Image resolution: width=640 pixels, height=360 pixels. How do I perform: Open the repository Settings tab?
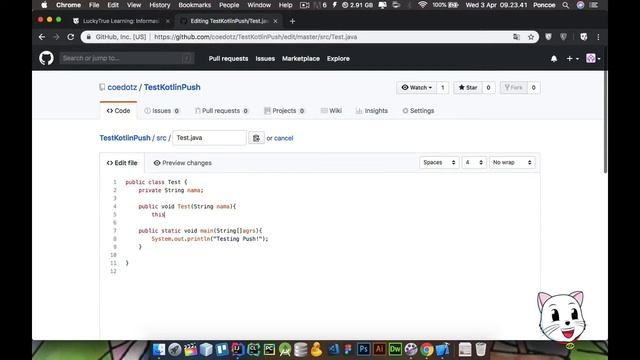[418, 111]
